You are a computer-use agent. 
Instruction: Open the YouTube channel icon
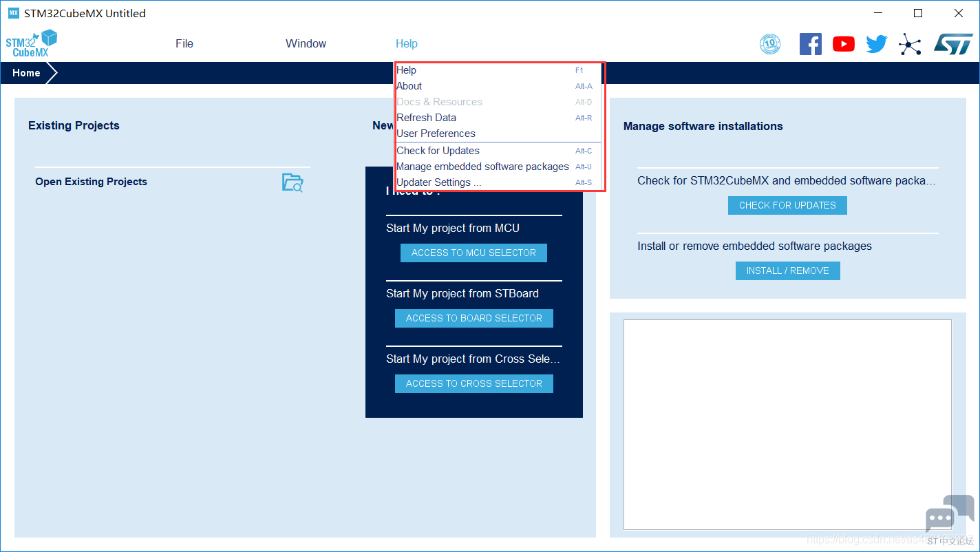click(844, 44)
